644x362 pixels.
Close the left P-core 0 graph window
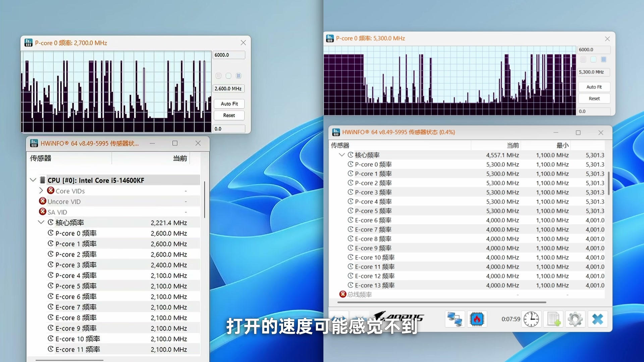point(243,43)
